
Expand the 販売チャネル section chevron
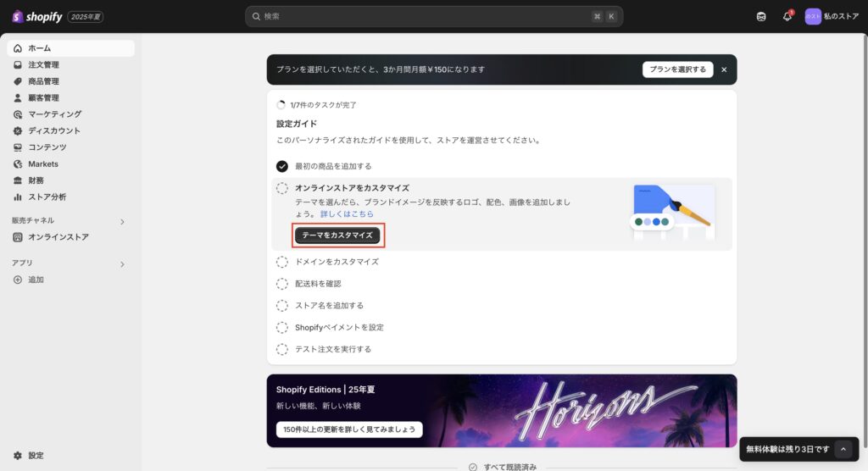click(122, 221)
